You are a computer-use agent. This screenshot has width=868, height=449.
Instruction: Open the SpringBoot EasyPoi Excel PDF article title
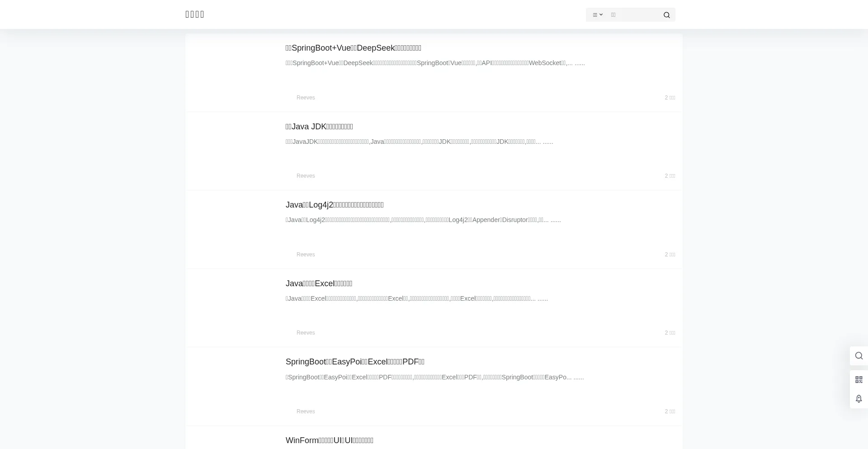(355, 362)
